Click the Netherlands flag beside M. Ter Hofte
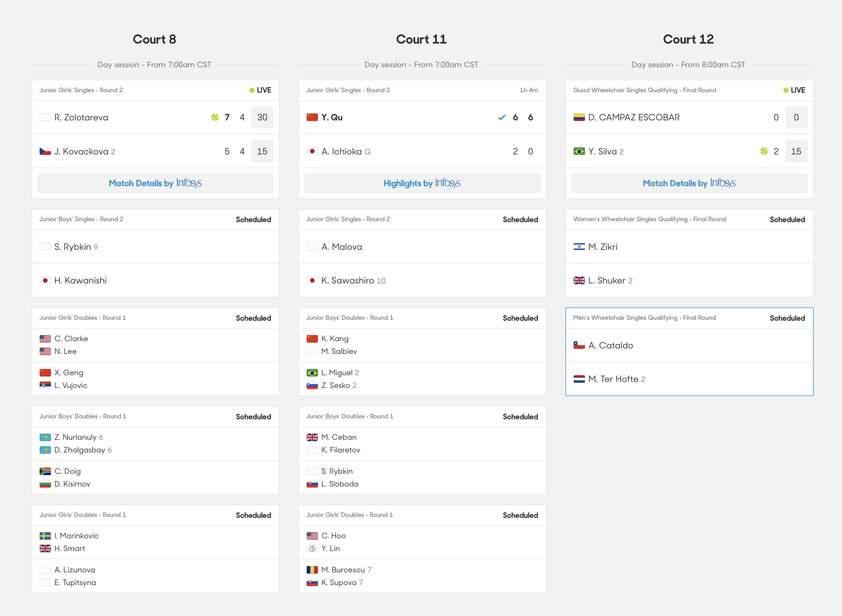This screenshot has height=616, width=842. tap(579, 379)
